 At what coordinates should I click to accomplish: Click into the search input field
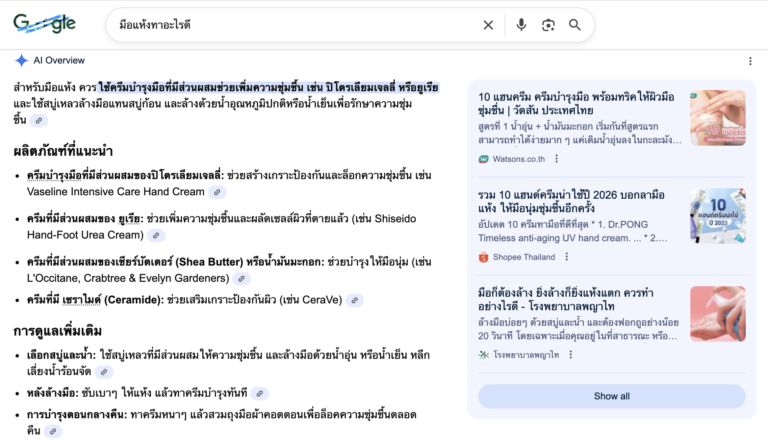290,25
